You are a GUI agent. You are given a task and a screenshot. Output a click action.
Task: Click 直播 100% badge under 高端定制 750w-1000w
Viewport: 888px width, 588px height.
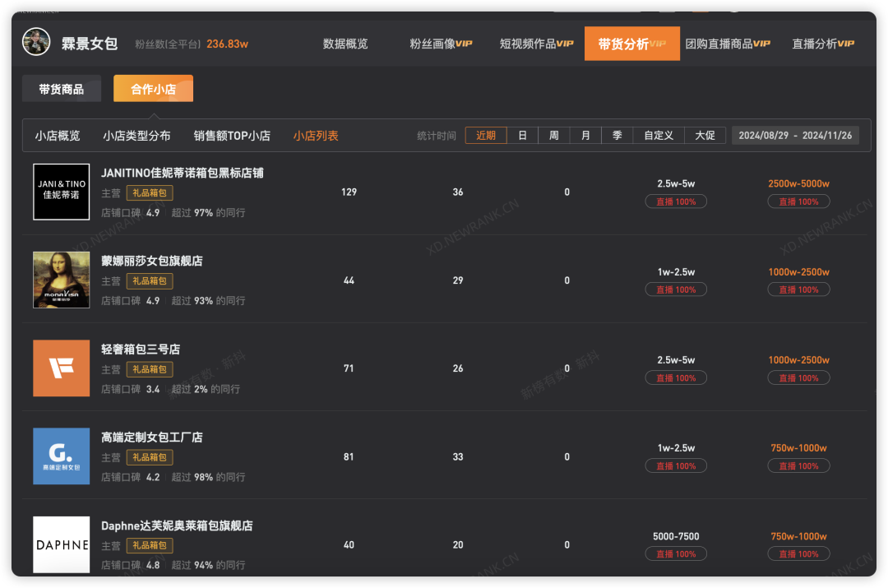pos(798,465)
